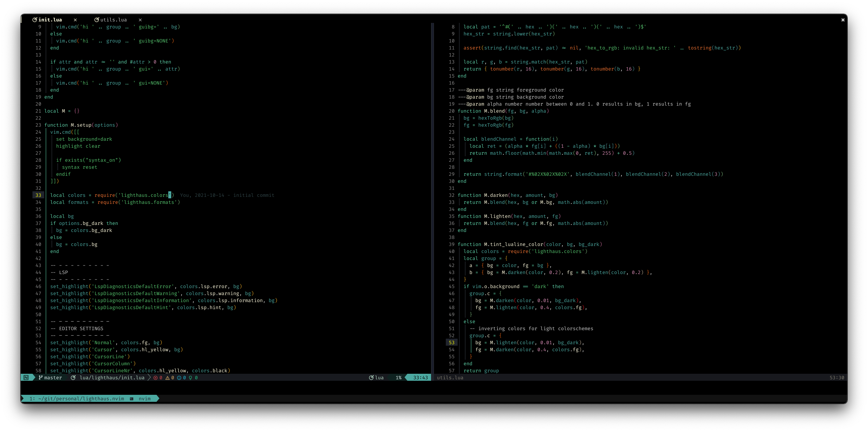Place cursor on 'local M = {}' line
The width and height of the screenshot is (868, 431).
pyautogui.click(x=62, y=111)
